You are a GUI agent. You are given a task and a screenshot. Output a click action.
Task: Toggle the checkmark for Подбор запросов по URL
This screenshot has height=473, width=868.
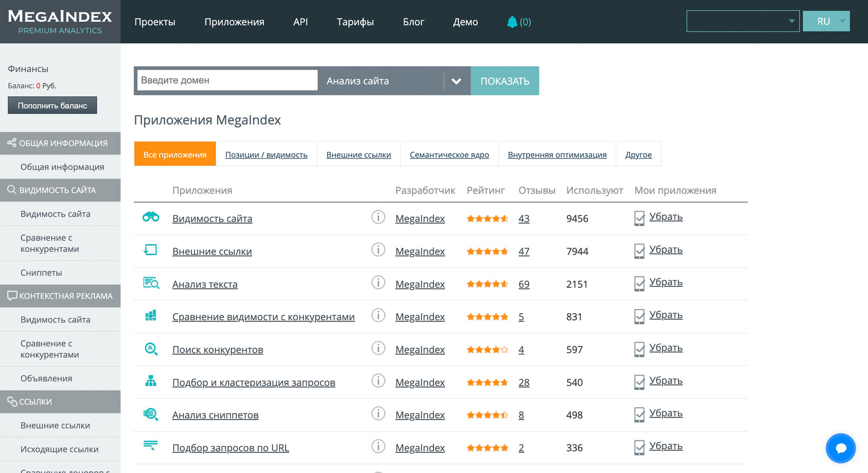point(639,447)
